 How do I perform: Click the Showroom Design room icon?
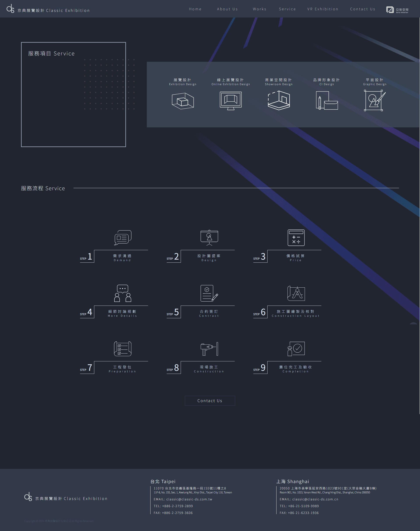pyautogui.click(x=279, y=100)
